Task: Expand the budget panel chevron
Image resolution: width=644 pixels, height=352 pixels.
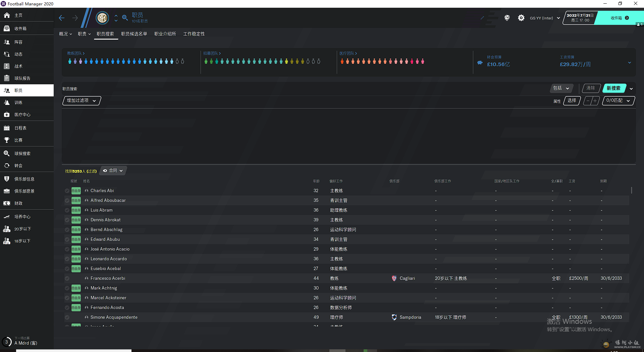Action: coord(629,63)
